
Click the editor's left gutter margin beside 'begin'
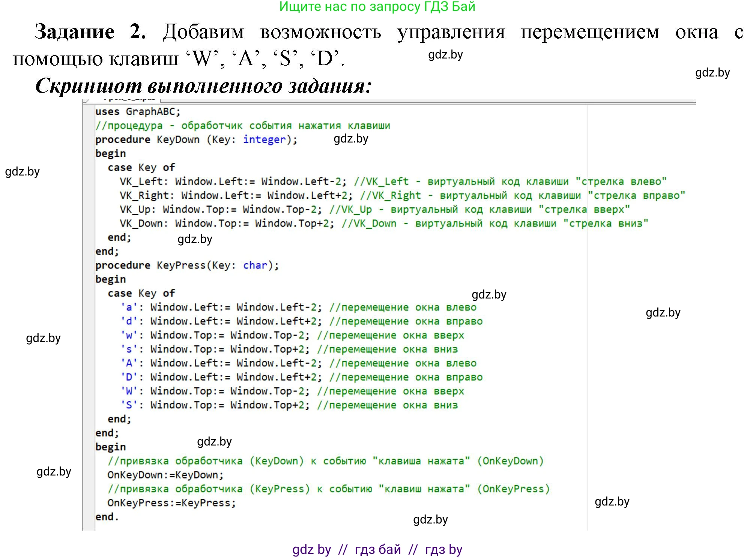pyautogui.click(x=89, y=154)
